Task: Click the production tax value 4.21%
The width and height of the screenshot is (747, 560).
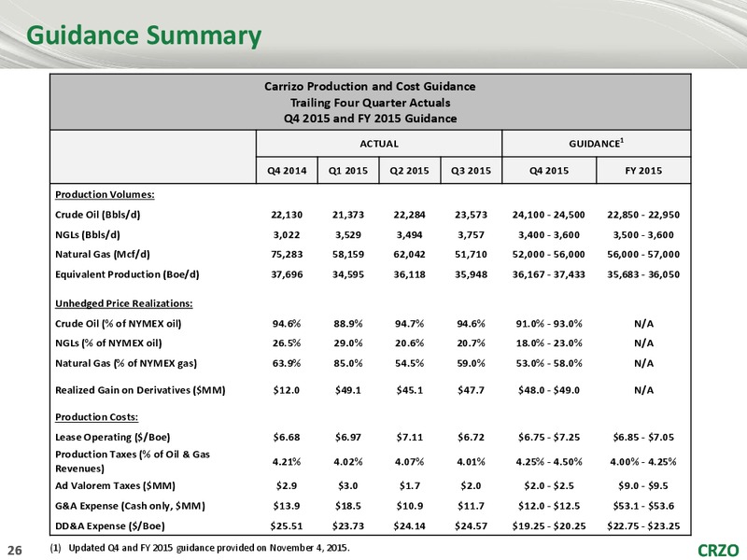Action: (287, 461)
